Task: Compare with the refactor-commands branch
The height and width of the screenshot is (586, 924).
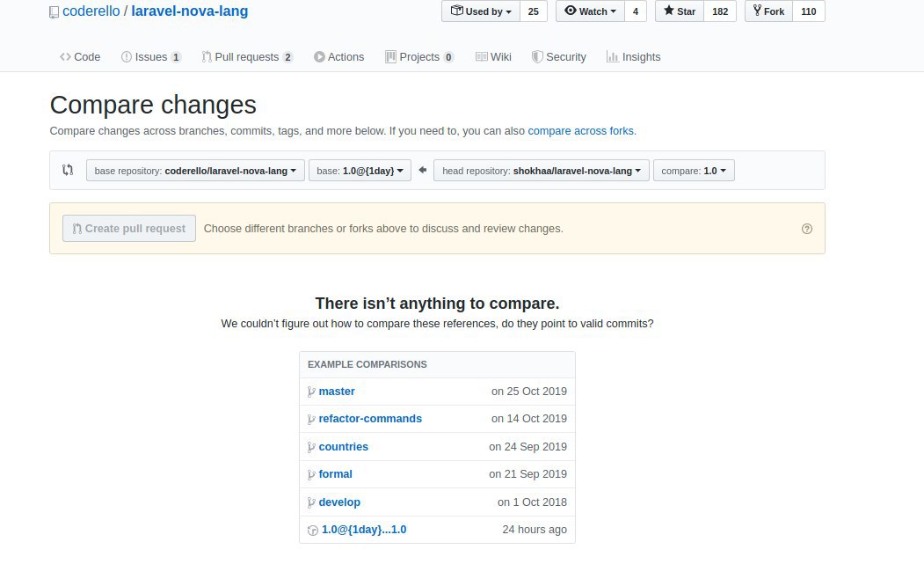Action: 370,419
